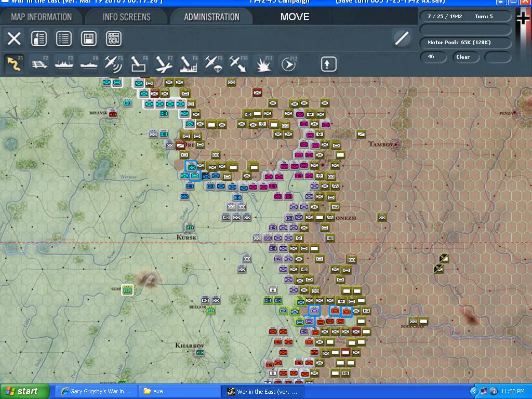This screenshot has height=399, width=532.
Task: Open the Windows start button
Action: pos(24,392)
